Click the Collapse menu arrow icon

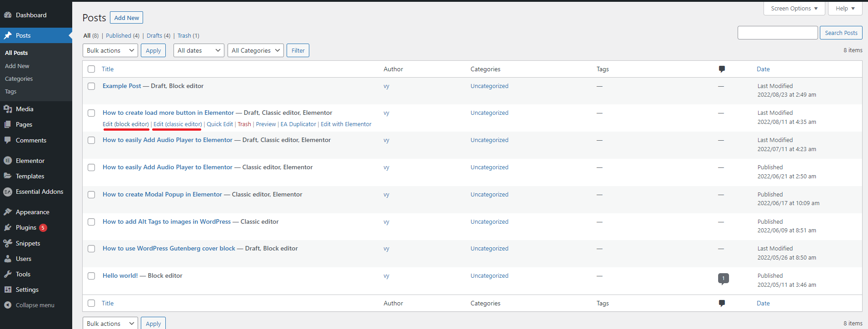tap(8, 305)
